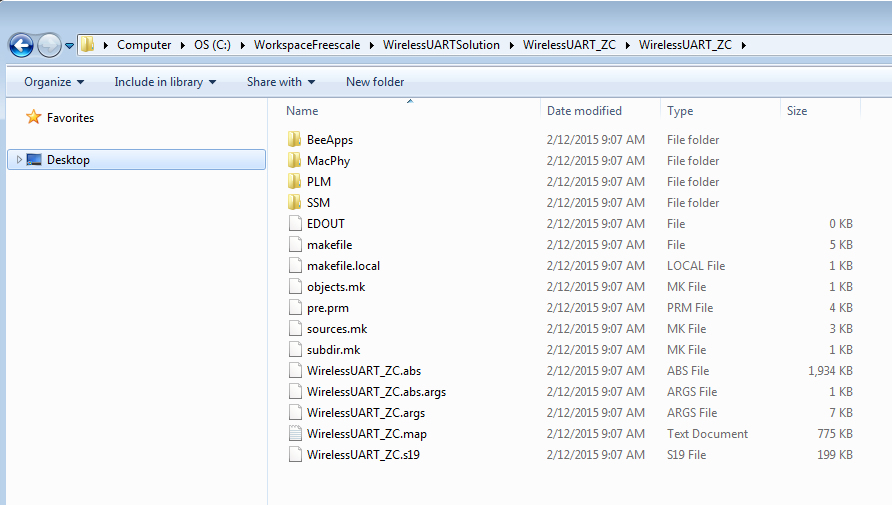Click the SSM folder icon

click(295, 202)
